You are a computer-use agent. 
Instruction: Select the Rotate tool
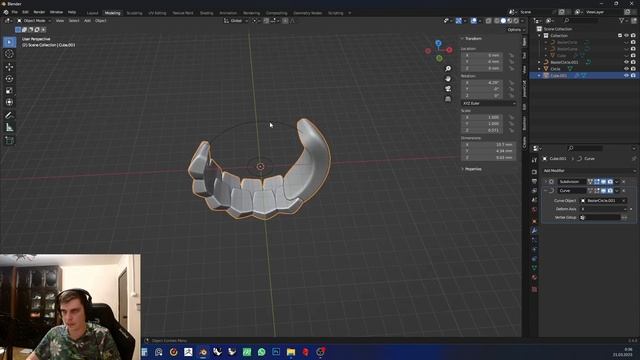9,78
